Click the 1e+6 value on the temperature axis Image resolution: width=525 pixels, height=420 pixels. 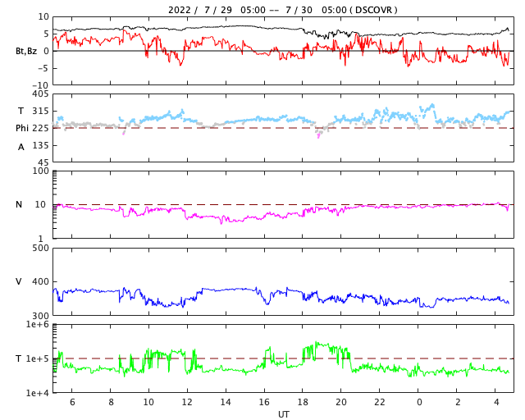click(38, 326)
